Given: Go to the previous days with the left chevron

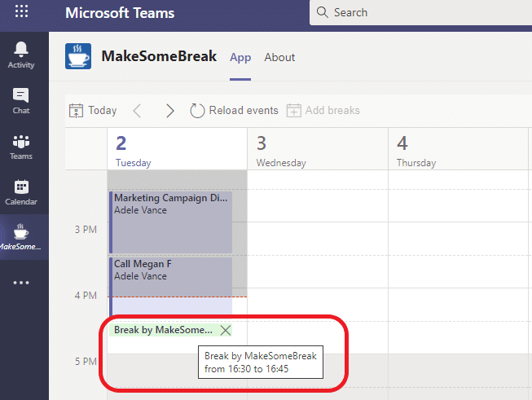Looking at the screenshot, I should [137, 111].
